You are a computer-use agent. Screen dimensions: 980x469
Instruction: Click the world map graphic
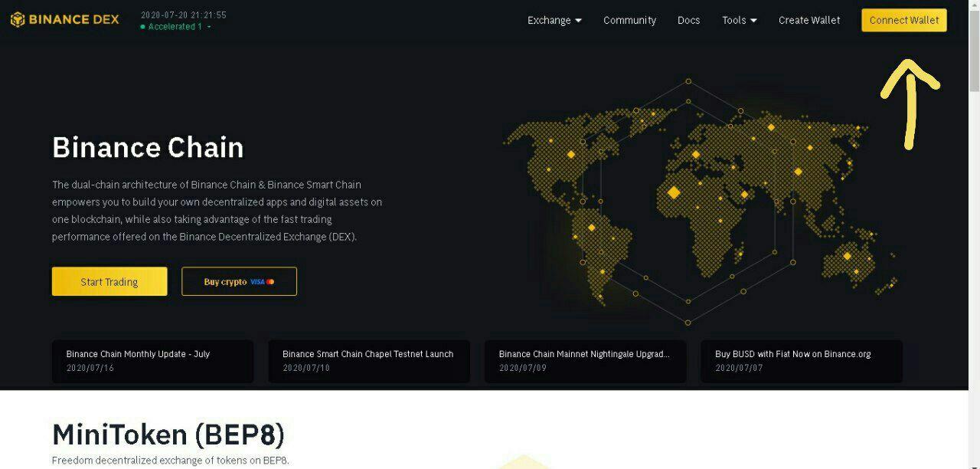point(698,203)
